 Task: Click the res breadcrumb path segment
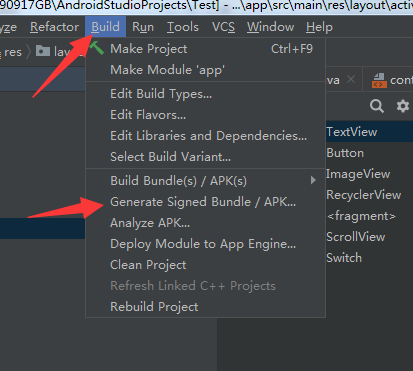(13, 52)
